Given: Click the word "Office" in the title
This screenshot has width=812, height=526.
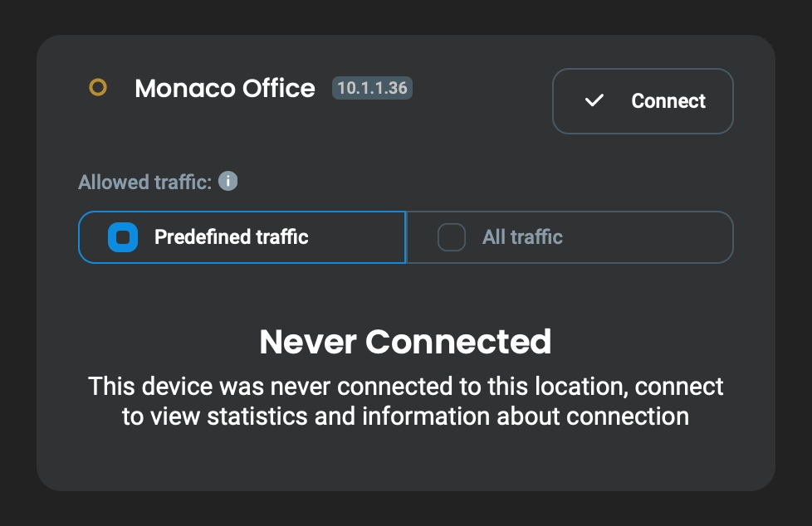Looking at the screenshot, I should click(x=278, y=88).
